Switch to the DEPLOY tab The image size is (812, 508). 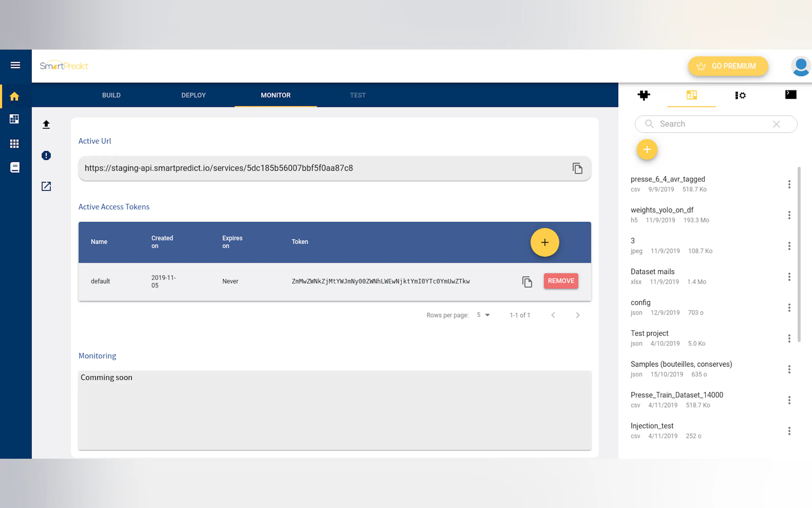(193, 95)
